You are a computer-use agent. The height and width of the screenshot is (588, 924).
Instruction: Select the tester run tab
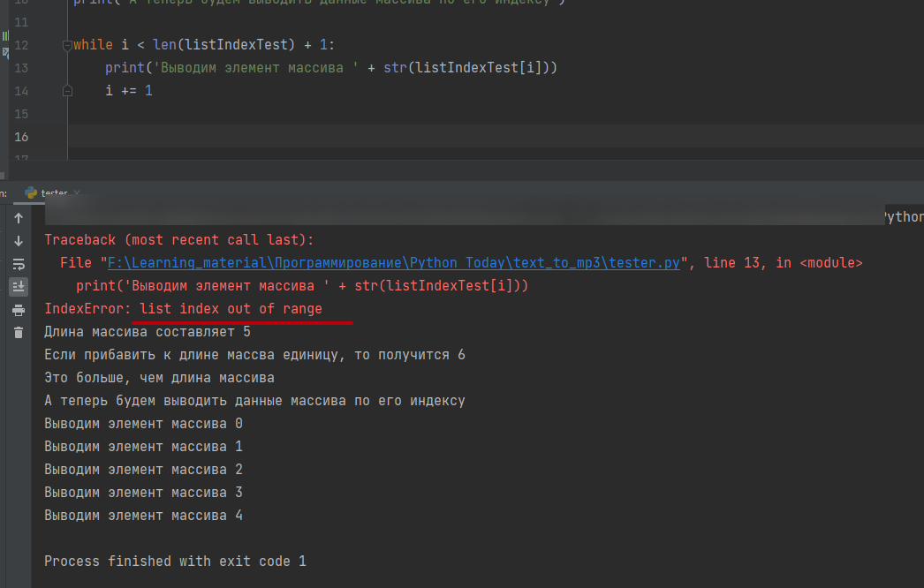[53, 192]
